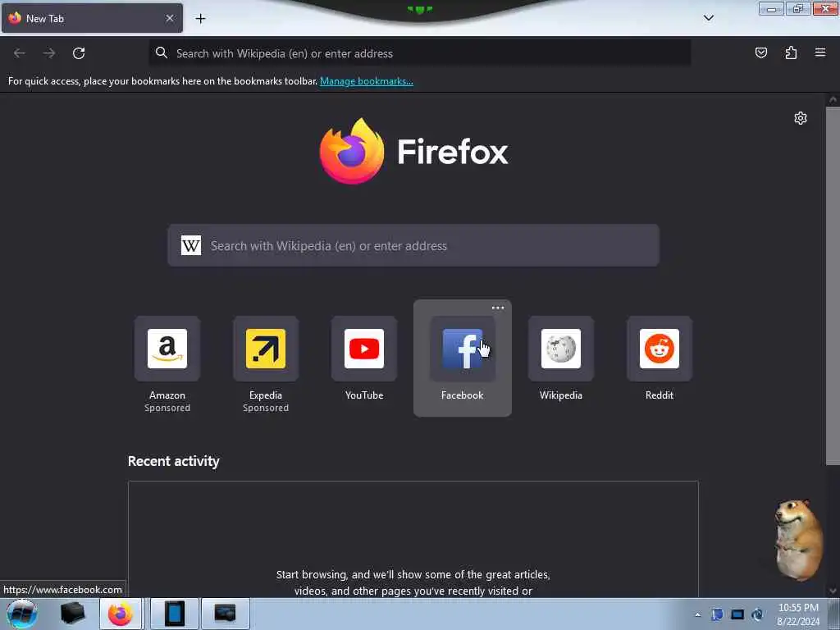
Task: Go back one page
Action: click(20, 53)
